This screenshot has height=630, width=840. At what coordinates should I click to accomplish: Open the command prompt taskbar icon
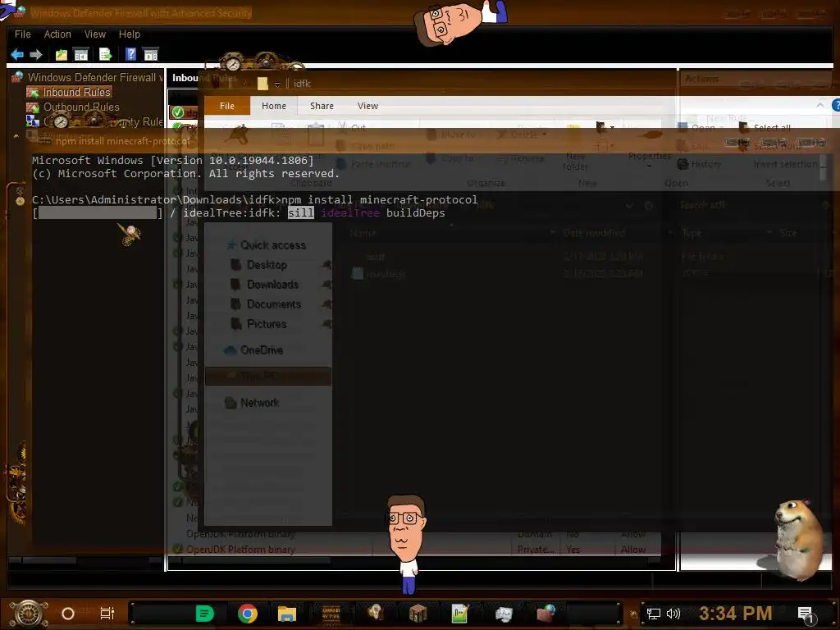click(x=331, y=614)
